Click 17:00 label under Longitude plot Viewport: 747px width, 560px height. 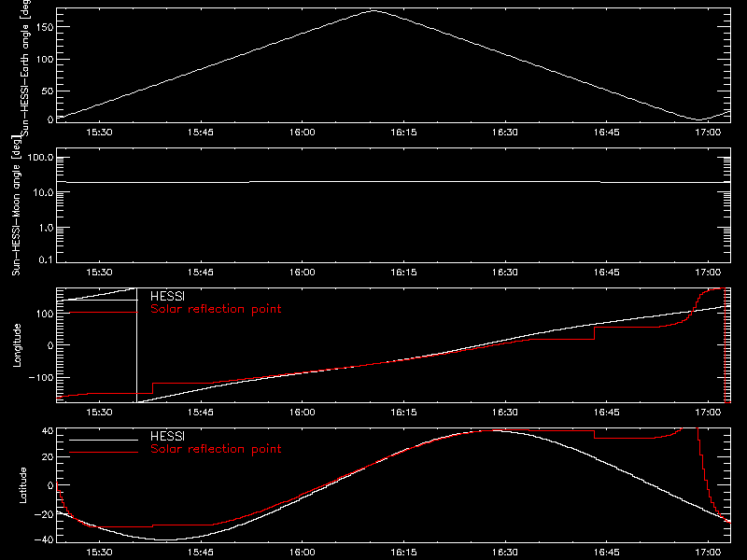click(708, 413)
